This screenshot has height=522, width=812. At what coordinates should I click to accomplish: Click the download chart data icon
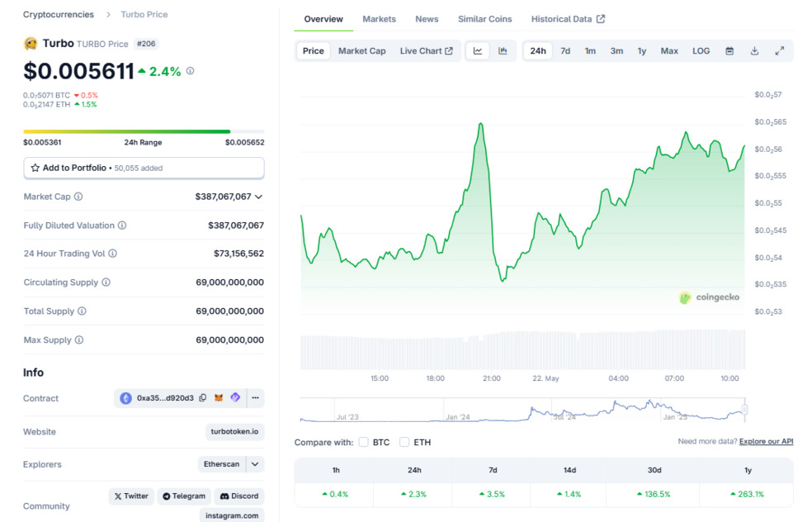(x=754, y=51)
